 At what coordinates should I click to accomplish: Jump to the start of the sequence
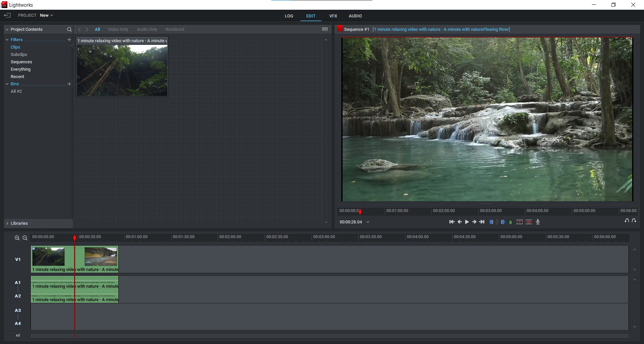click(452, 222)
